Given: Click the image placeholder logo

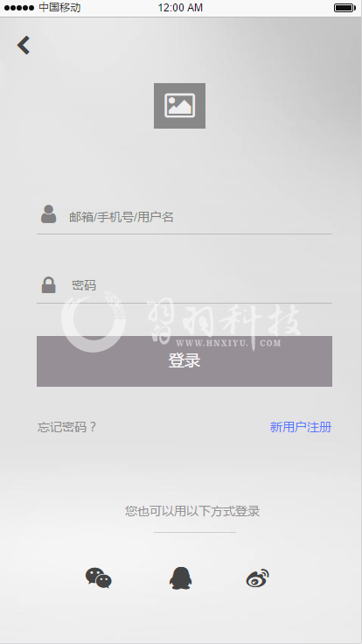Looking at the screenshot, I should [x=180, y=106].
